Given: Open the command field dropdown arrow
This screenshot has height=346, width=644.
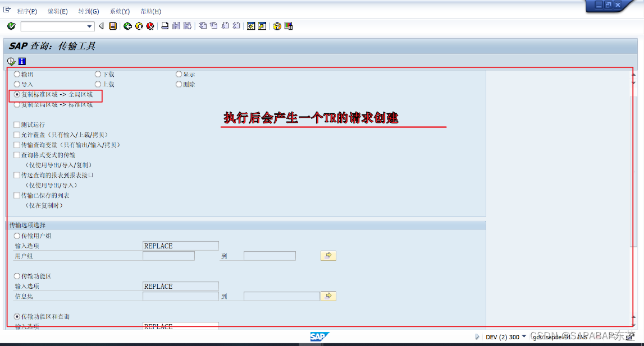Looking at the screenshot, I should pos(89,27).
